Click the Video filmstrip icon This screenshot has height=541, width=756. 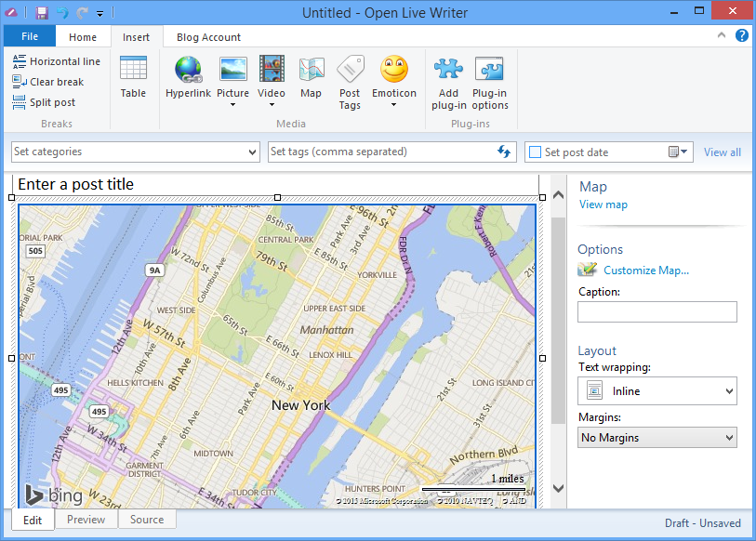pyautogui.click(x=272, y=69)
